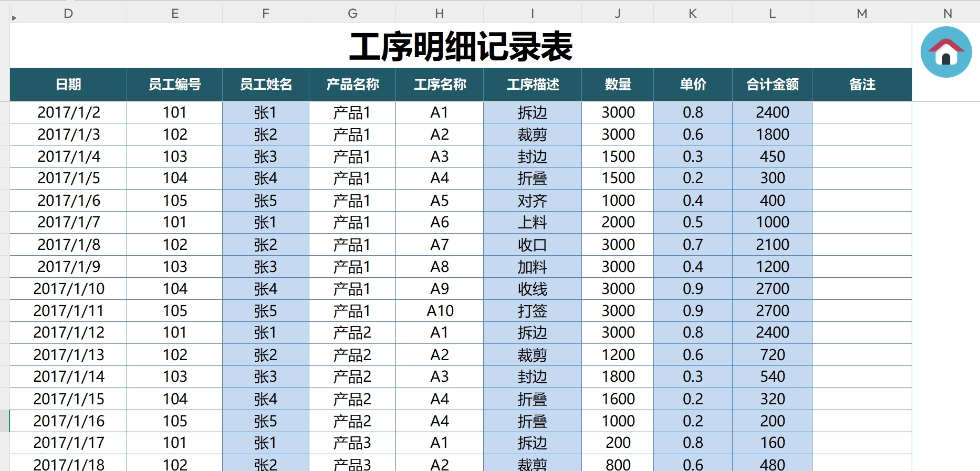The width and height of the screenshot is (980, 471).
Task: Click the 合计金额 header cell
Action: click(x=772, y=85)
